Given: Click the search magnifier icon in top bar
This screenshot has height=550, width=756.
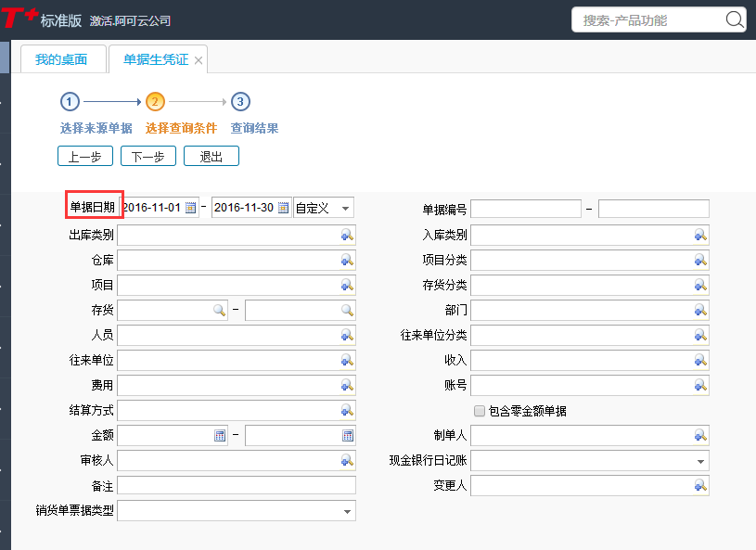Looking at the screenshot, I should [x=734, y=19].
